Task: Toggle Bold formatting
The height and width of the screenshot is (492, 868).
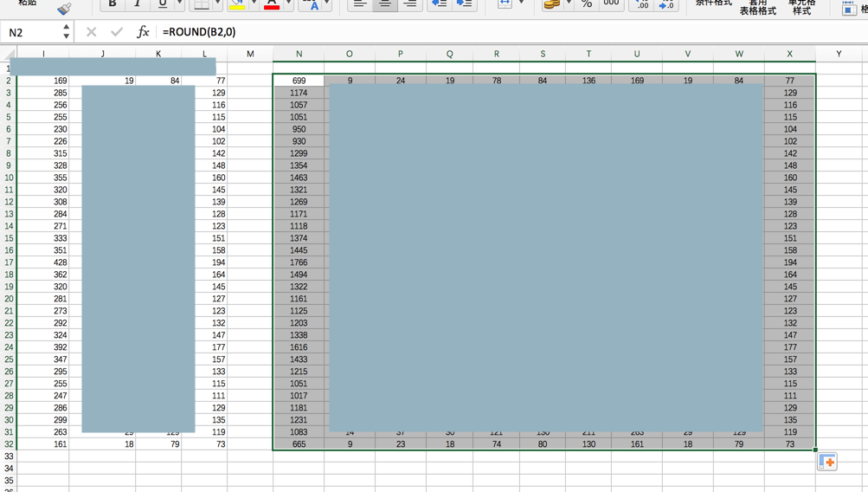Action: [x=113, y=3]
